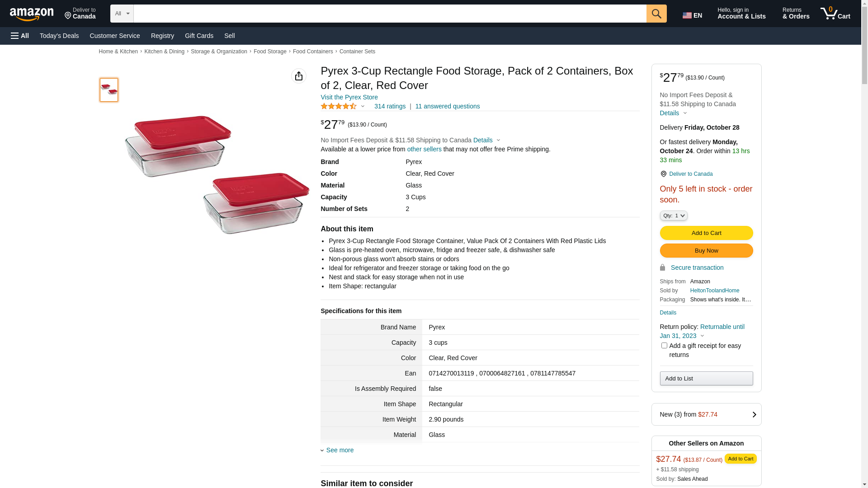Click the search magnifier button
The width and height of the screenshot is (868, 488).
point(656,14)
